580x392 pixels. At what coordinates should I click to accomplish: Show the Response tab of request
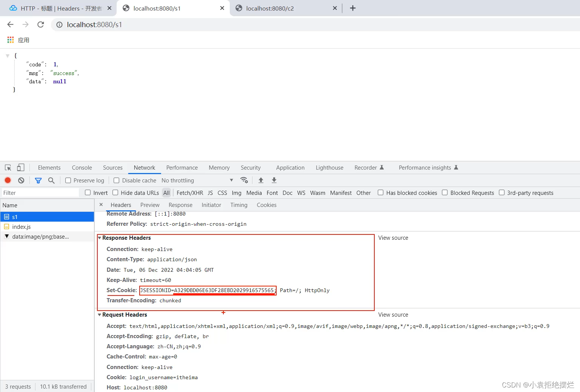[x=180, y=205]
